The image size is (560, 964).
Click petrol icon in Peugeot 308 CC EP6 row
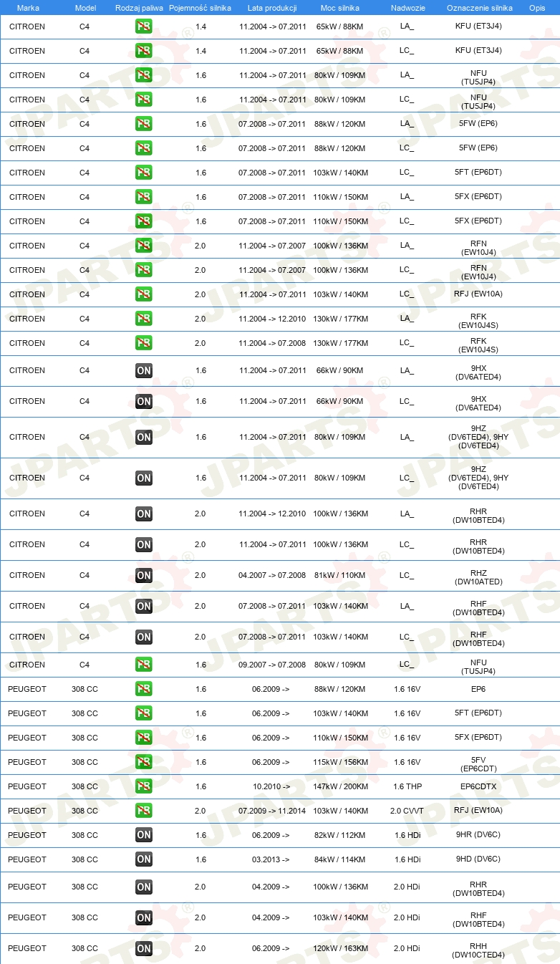pyautogui.click(x=143, y=689)
